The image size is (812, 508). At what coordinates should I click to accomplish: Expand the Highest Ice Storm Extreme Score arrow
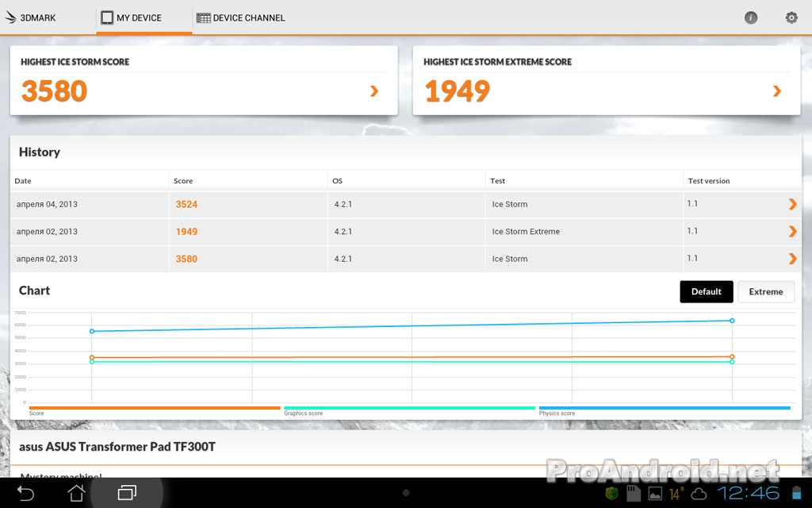(x=777, y=91)
